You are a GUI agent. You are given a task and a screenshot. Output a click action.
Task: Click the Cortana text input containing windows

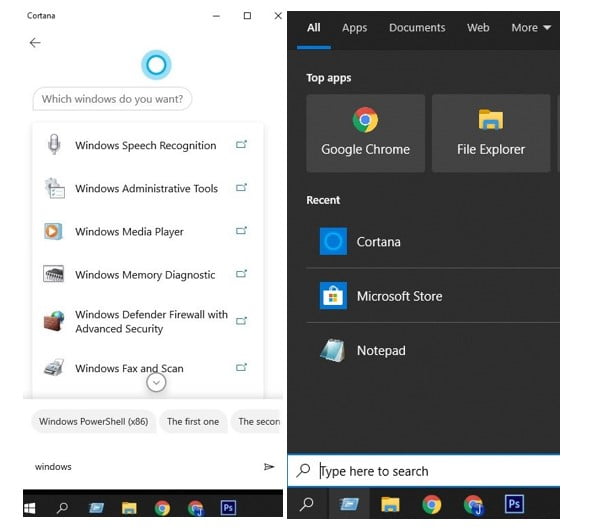[146, 467]
